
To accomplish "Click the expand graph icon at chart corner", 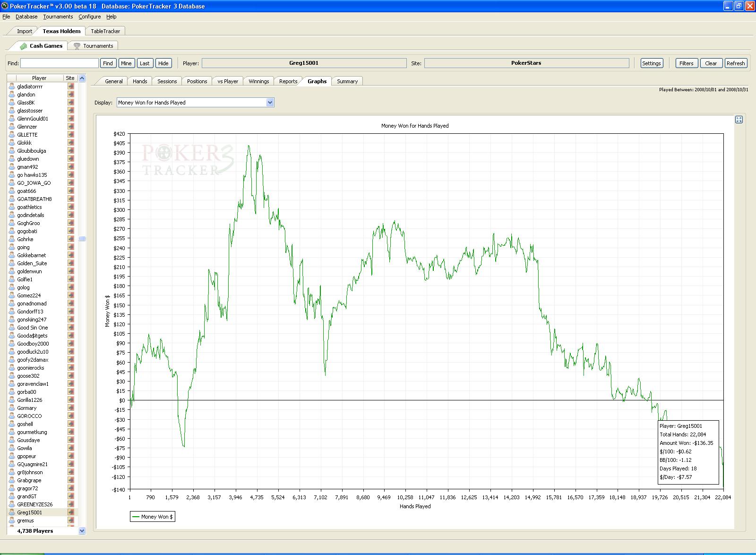I will pyautogui.click(x=739, y=120).
